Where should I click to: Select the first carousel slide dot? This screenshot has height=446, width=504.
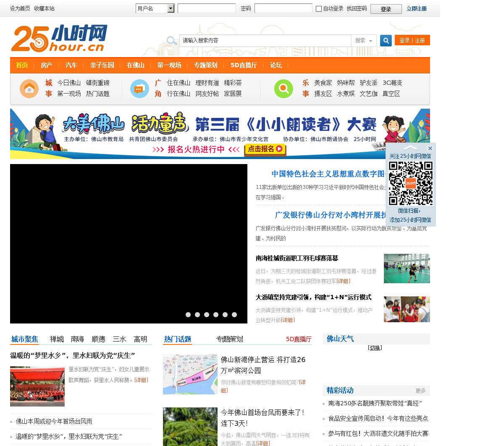[188, 315]
